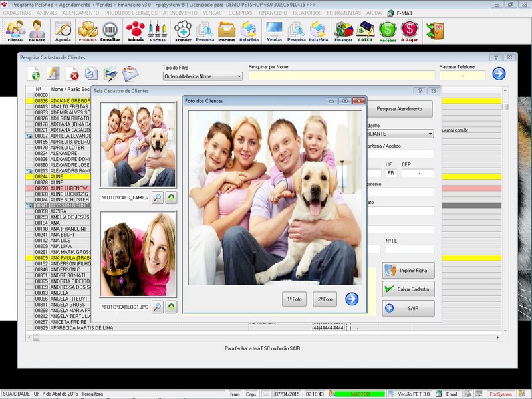Open the RELATÓRIOS menu
This screenshot has height=399, width=532.
(307, 13)
